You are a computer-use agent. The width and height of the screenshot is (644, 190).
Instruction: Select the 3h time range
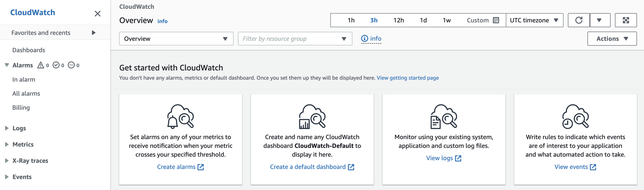[x=374, y=20]
